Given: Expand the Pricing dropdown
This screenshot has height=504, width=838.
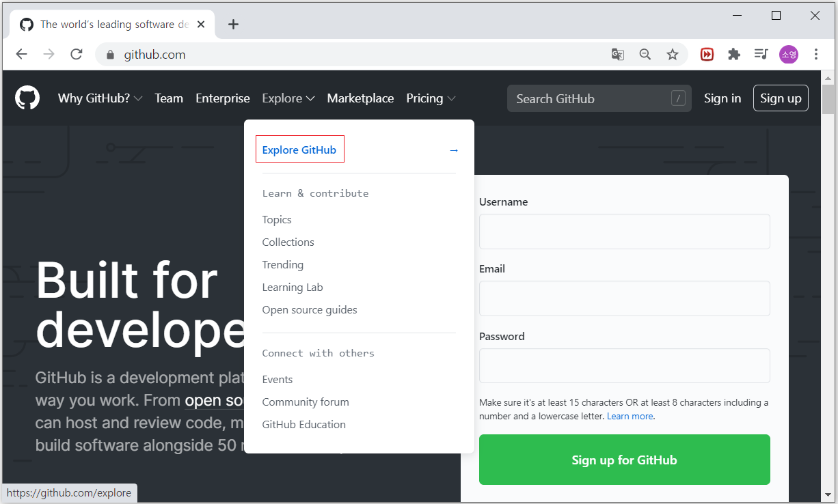Looking at the screenshot, I should click(431, 98).
